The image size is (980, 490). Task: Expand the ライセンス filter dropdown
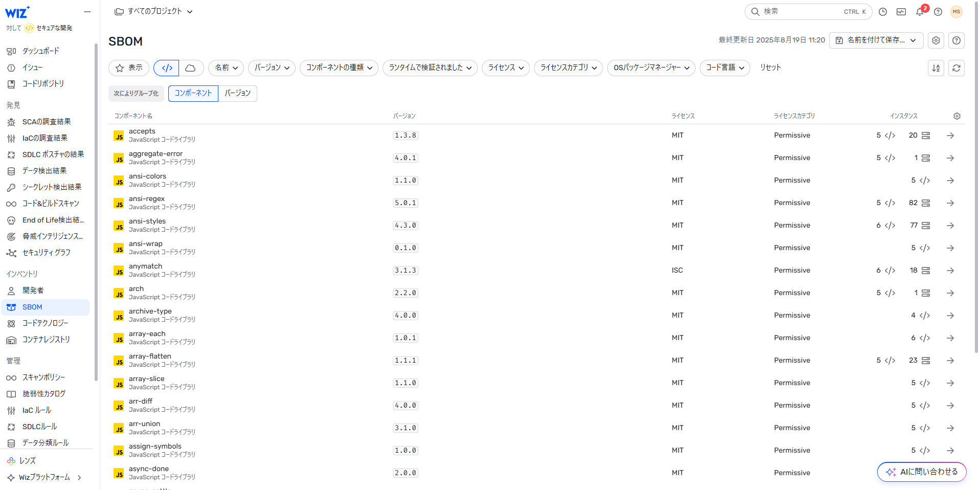[x=505, y=68]
